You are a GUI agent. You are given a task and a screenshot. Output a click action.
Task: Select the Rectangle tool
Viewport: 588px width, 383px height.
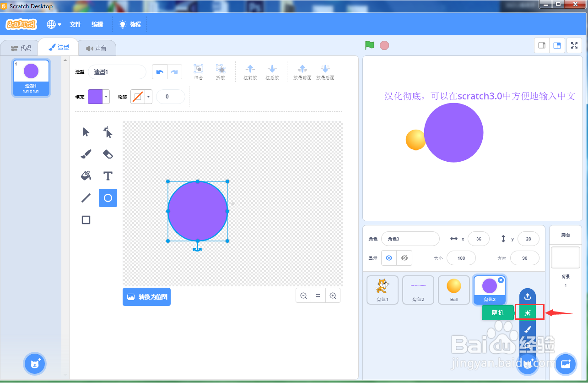coord(86,220)
